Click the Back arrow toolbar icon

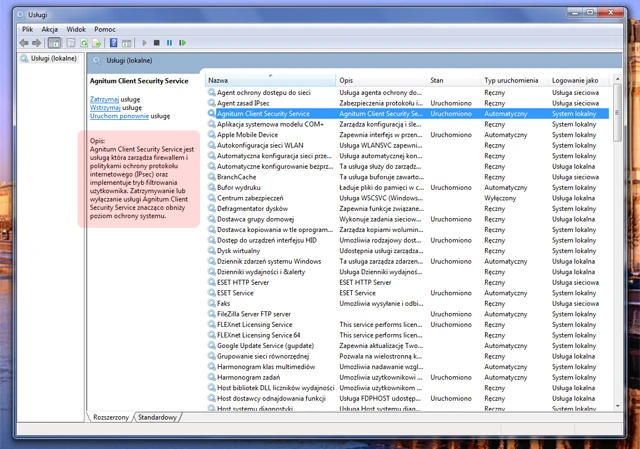click(24, 43)
